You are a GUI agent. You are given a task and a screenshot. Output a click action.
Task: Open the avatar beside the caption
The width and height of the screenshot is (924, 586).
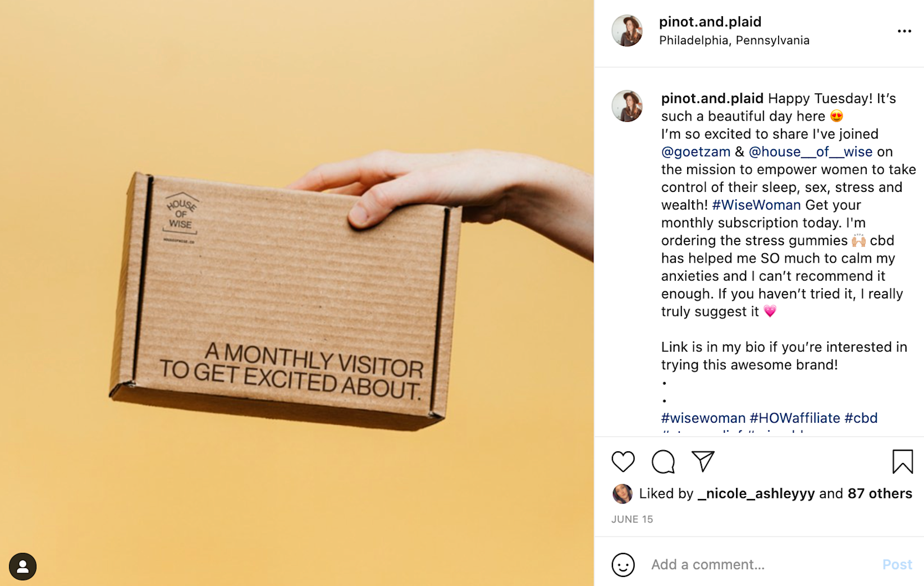coord(627,106)
